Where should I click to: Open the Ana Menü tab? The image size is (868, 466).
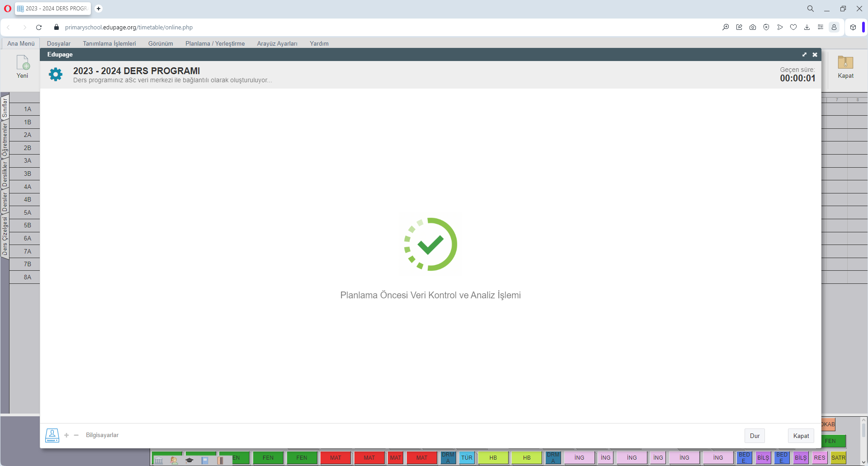tap(21, 43)
